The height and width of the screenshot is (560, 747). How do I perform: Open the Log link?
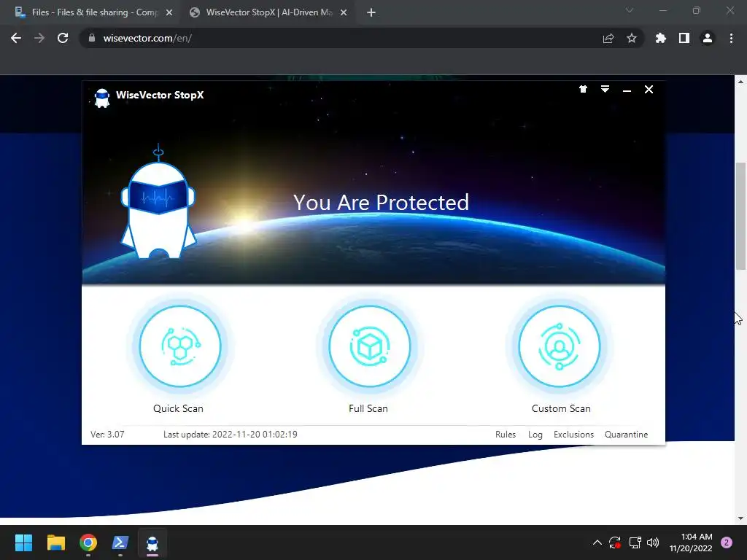click(535, 435)
